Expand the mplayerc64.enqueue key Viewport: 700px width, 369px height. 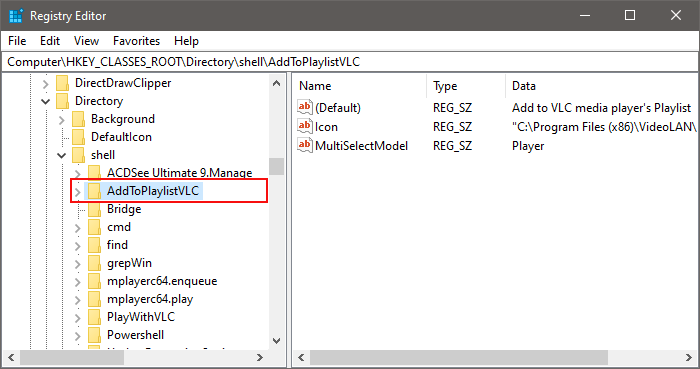77,282
